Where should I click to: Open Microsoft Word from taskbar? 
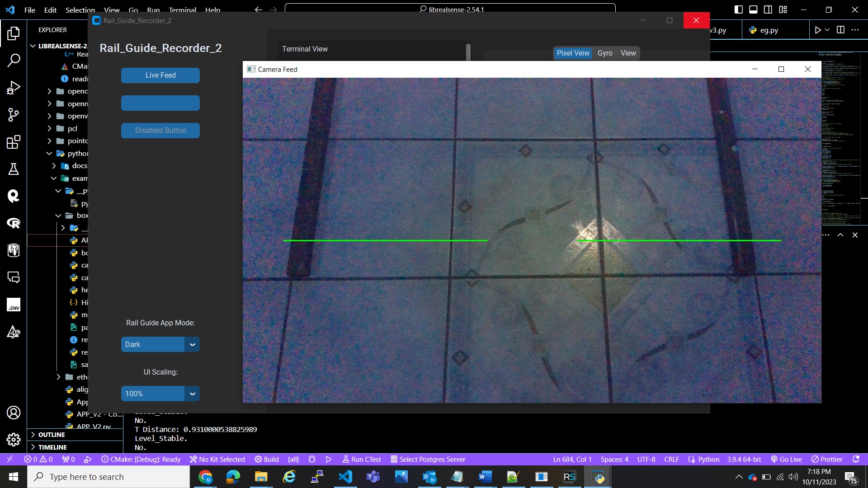tap(485, 477)
